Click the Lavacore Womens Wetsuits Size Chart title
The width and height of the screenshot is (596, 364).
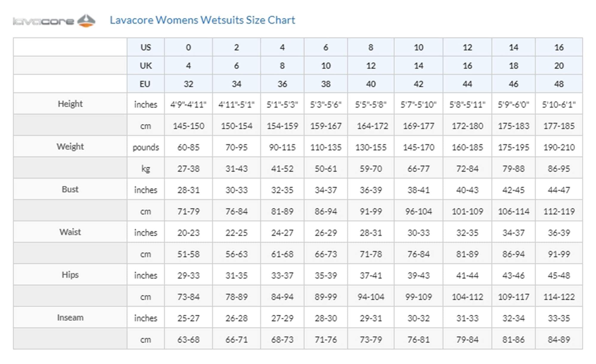click(x=202, y=20)
